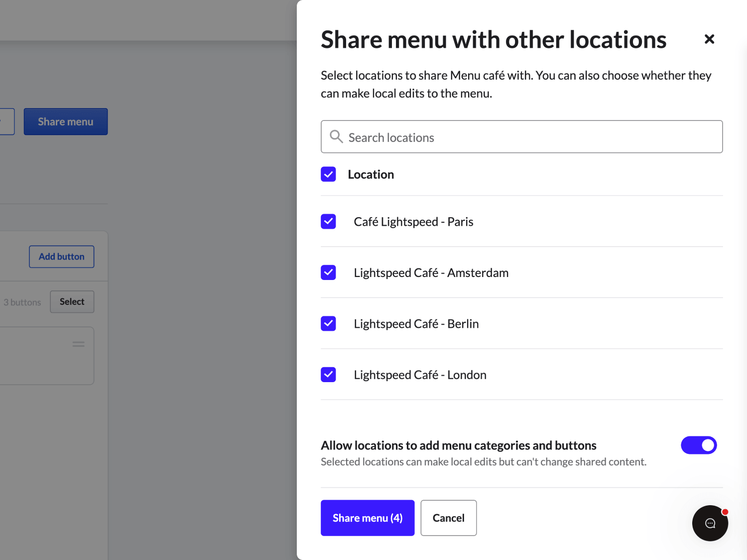Click the Location column header text
The image size is (747, 560).
371,174
